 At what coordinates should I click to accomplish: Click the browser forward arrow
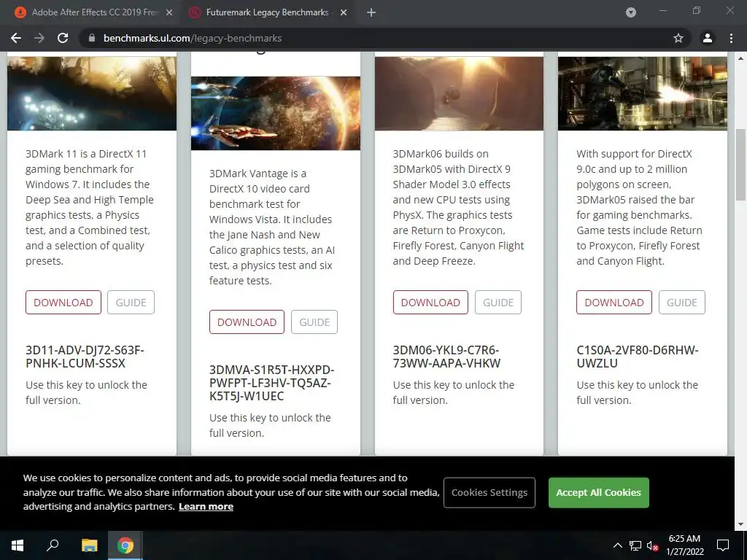(39, 38)
